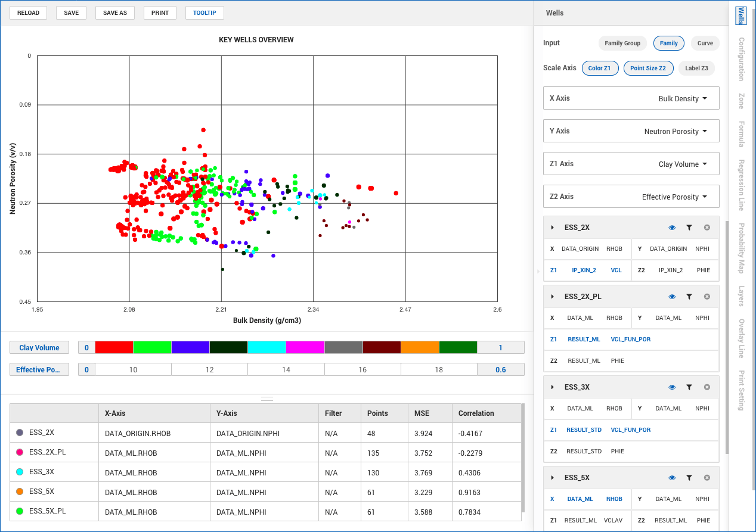
Task: Select the orange Clay Volume color swatch
Action: coord(420,347)
